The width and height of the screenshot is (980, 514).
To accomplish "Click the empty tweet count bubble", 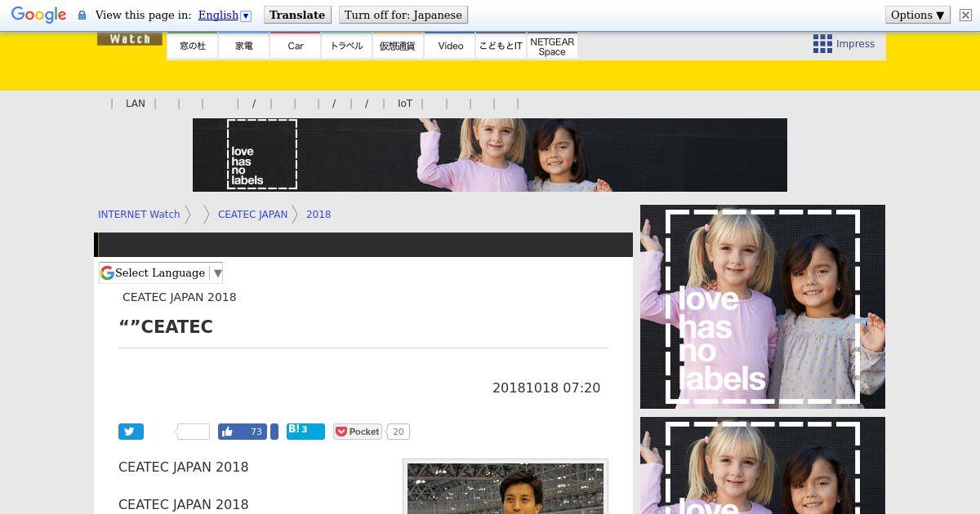I will [193, 432].
